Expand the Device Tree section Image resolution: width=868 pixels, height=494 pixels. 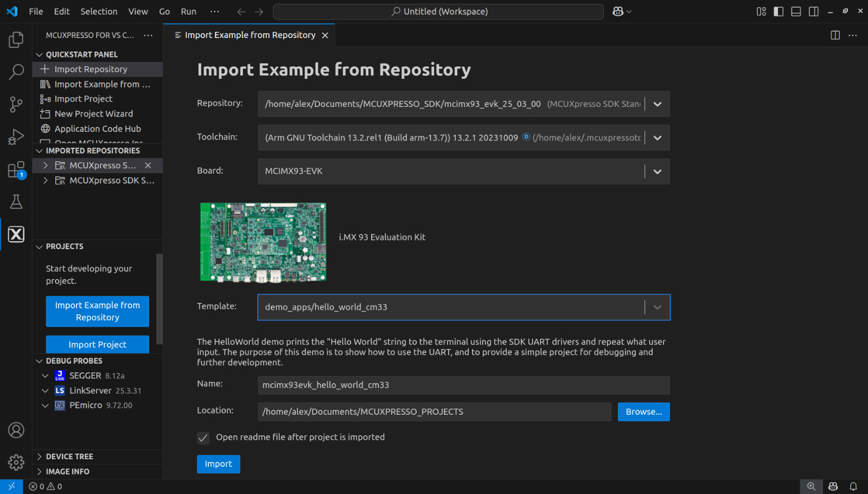click(x=39, y=457)
